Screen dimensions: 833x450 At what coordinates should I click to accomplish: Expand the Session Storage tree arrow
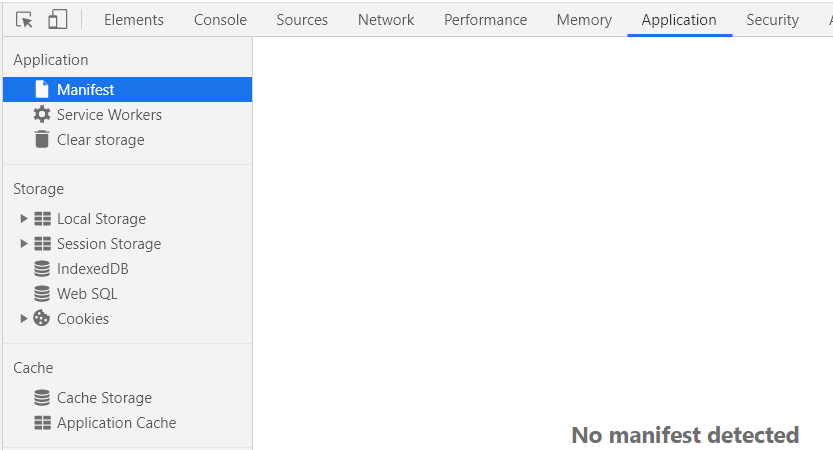tap(23, 243)
